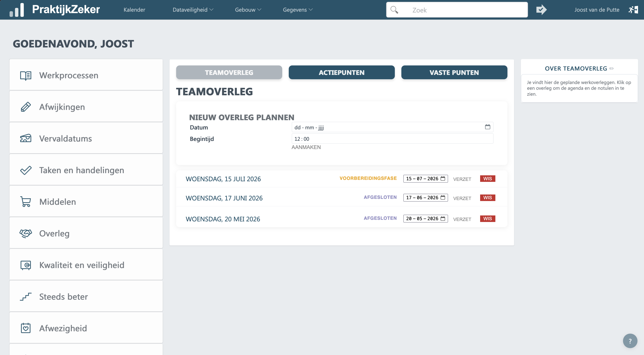644x355 pixels.
Task: Click the 20 – 05 – 2026 date field
Action: 425,218
